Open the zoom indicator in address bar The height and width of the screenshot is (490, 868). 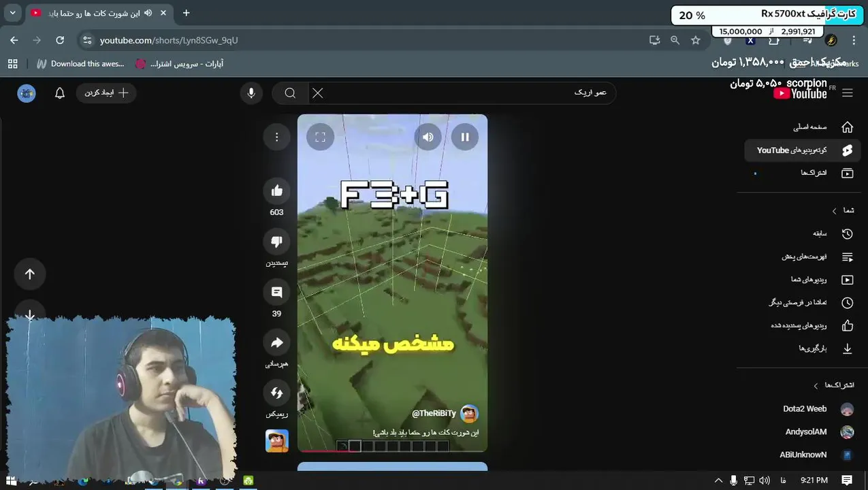[675, 40]
